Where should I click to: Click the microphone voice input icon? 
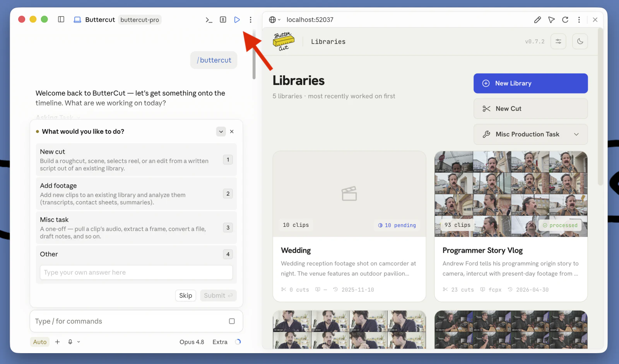coord(70,342)
